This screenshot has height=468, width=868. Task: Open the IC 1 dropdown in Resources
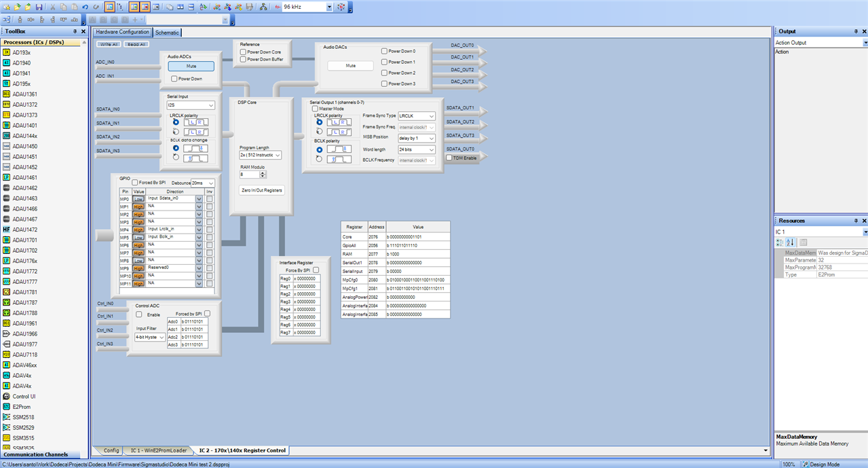865,232
